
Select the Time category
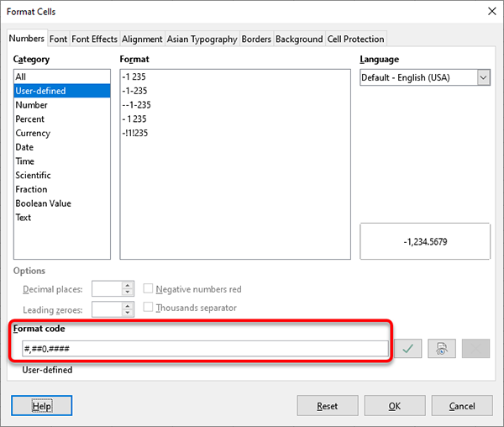click(x=62, y=161)
